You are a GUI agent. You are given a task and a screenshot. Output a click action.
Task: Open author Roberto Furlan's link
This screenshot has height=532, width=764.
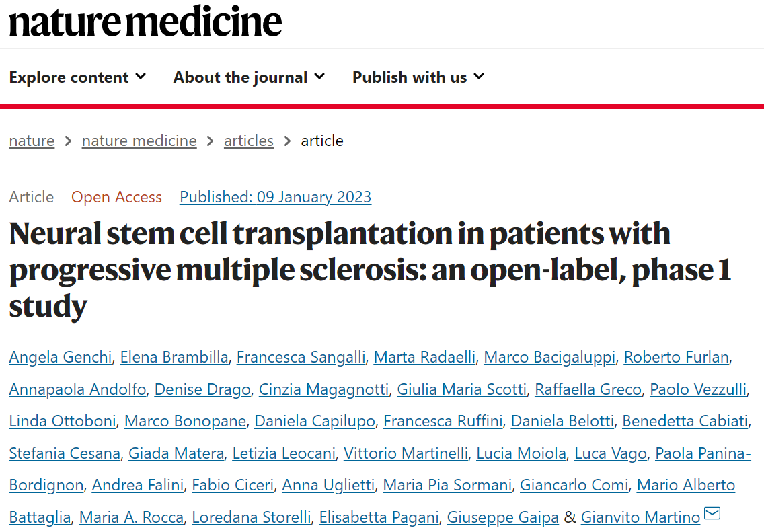tap(676, 357)
